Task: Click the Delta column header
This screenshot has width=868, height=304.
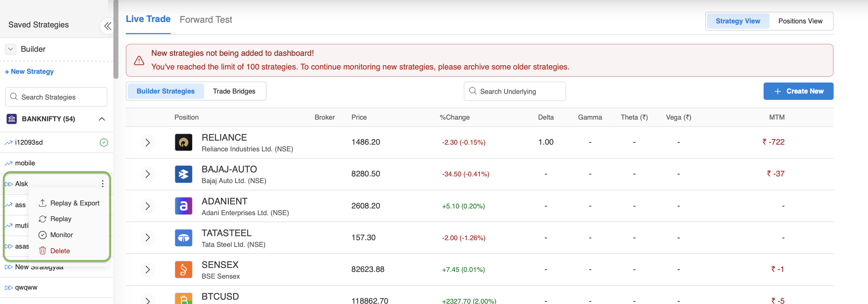Action: (x=545, y=117)
